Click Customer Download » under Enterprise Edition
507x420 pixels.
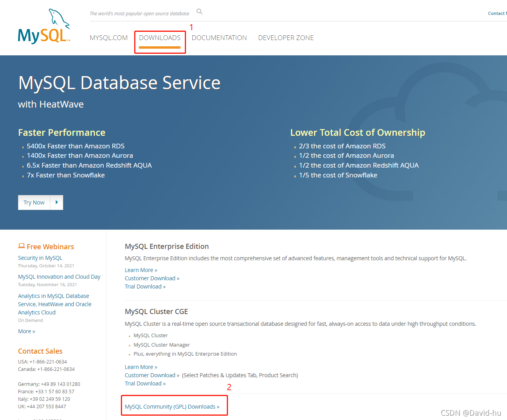point(152,278)
